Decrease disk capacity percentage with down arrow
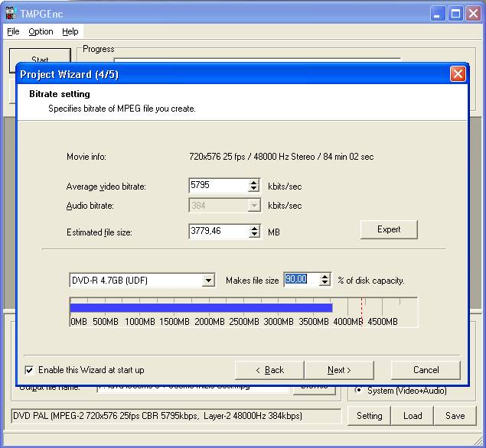The height and width of the screenshot is (448, 486). pos(325,283)
